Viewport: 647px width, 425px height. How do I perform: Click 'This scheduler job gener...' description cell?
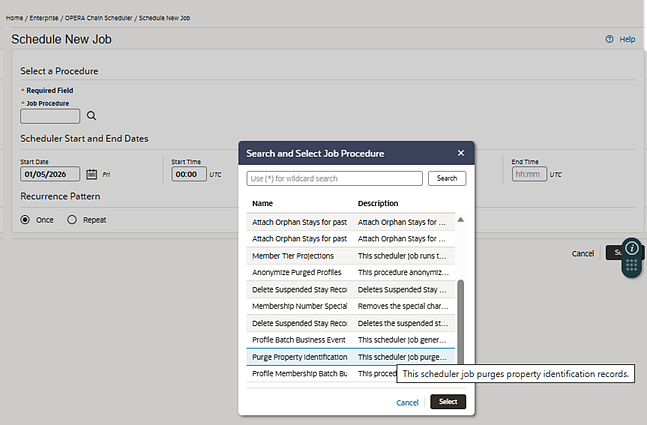point(402,340)
